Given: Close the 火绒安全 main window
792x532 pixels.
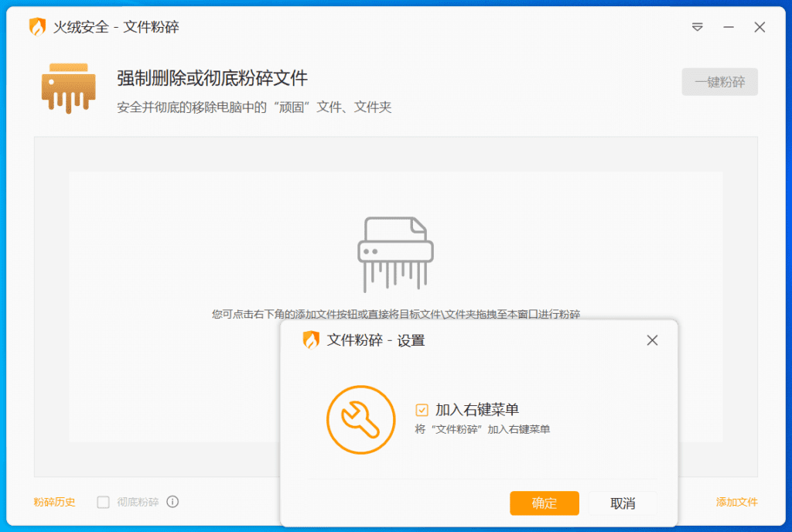Looking at the screenshot, I should [760, 27].
